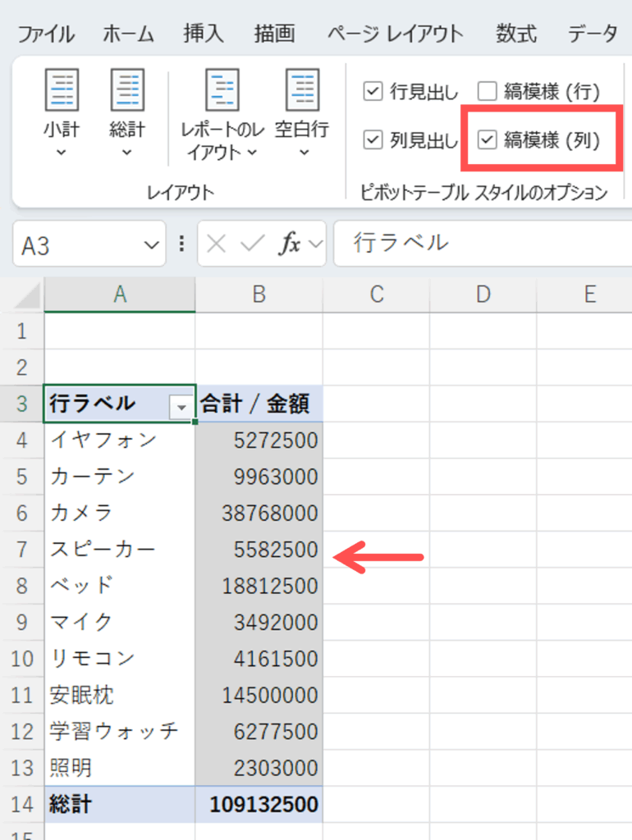This screenshot has height=840, width=632.
Task: Toggle the 列見出し checkbox
Action: [x=373, y=140]
